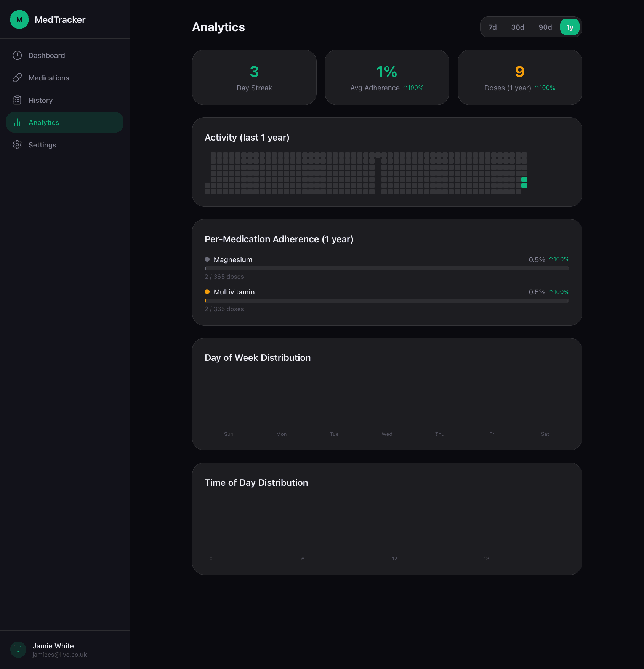Click Jamie White's avatar icon
The image size is (644, 669).
click(18, 650)
